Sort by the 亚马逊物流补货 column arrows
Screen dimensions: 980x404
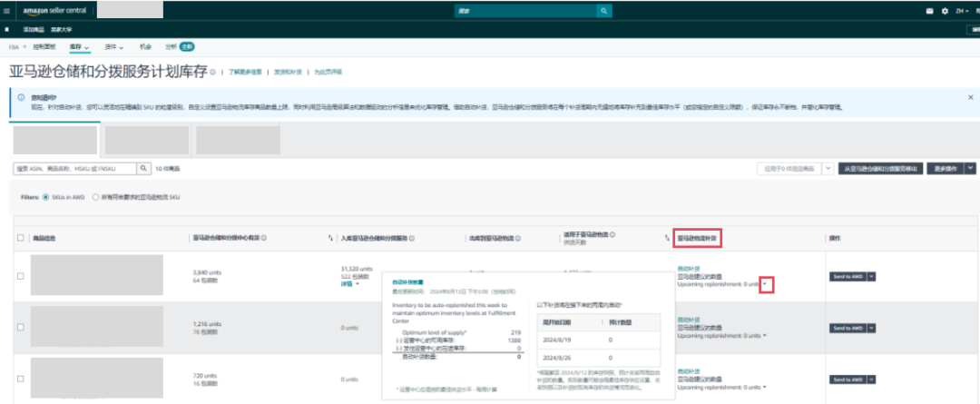[667, 238]
